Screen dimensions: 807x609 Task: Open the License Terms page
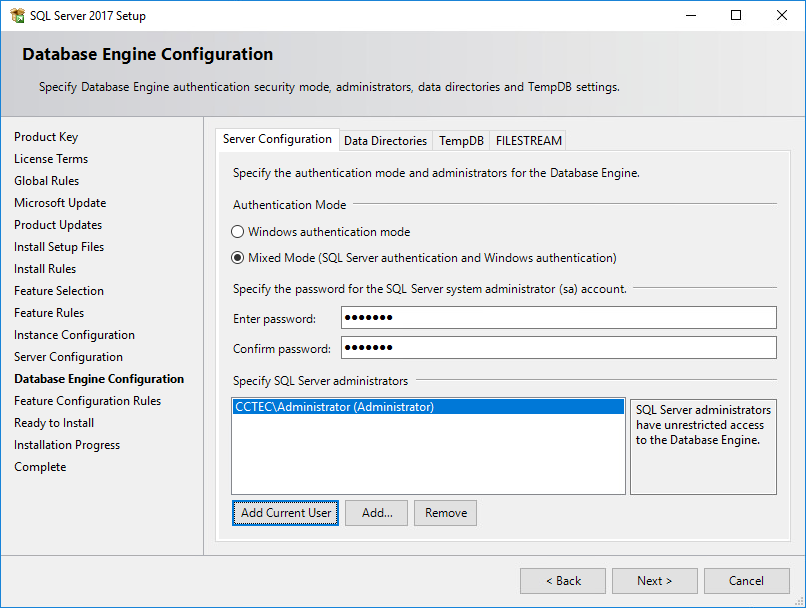click(x=51, y=158)
